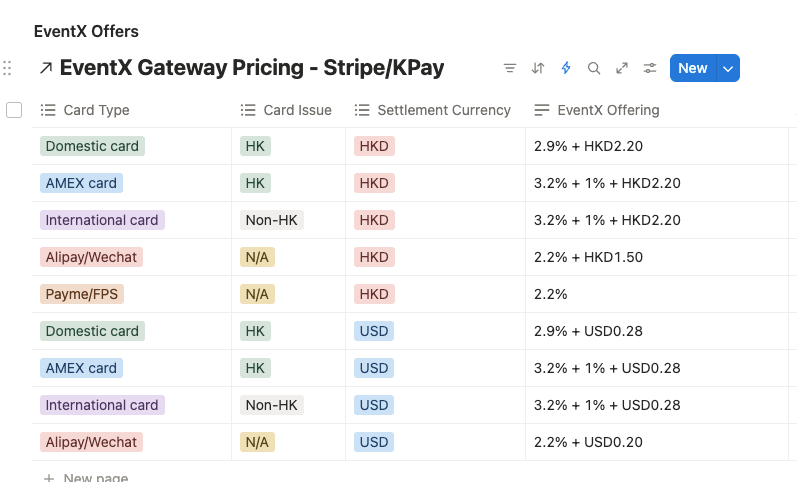Image resolution: width=797 pixels, height=482 pixels.
Task: Expand the dropdown arrow next to New
Action: [728, 68]
